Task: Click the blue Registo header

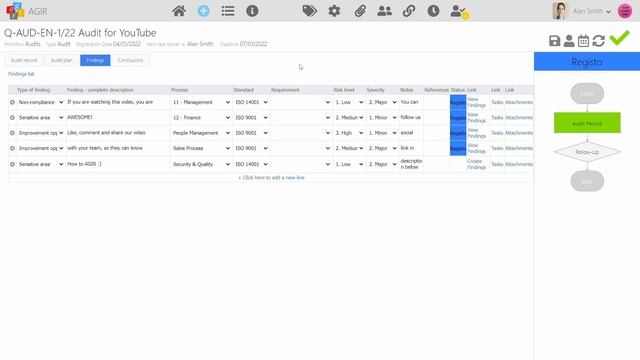Action: [587, 62]
